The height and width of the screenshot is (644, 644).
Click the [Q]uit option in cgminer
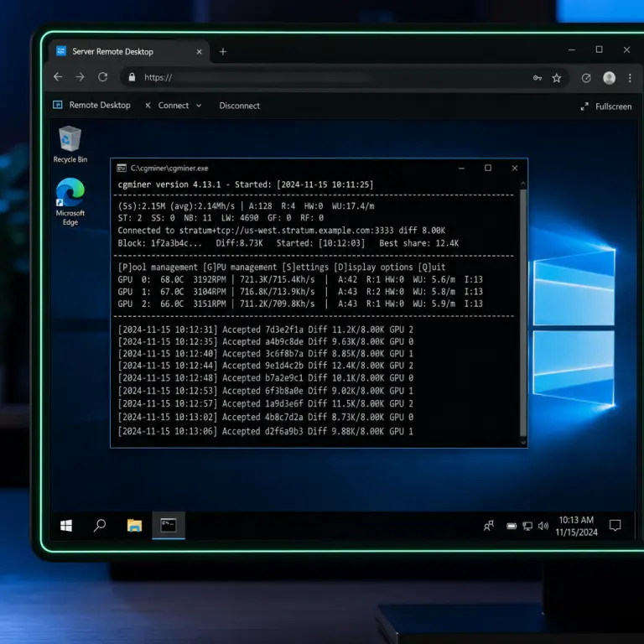[432, 267]
